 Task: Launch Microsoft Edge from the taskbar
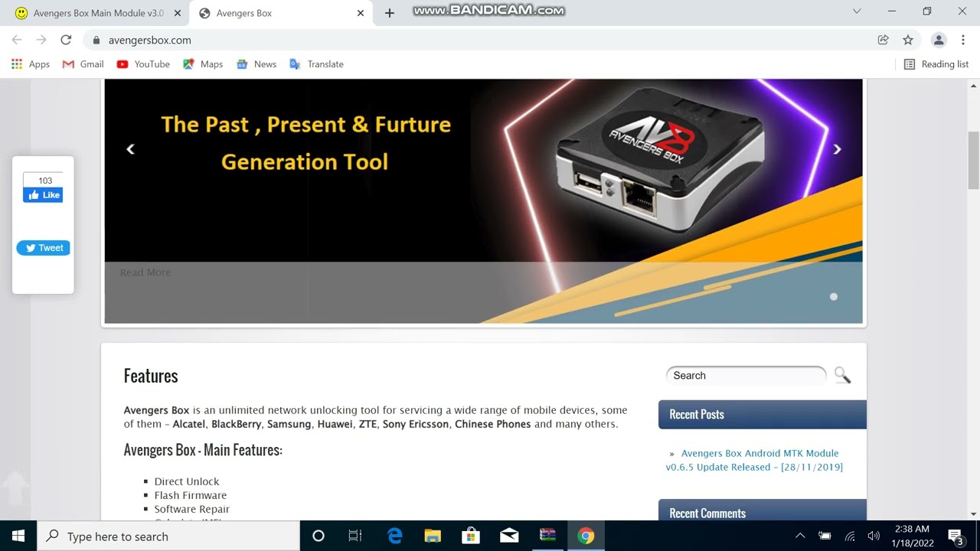pyautogui.click(x=395, y=536)
